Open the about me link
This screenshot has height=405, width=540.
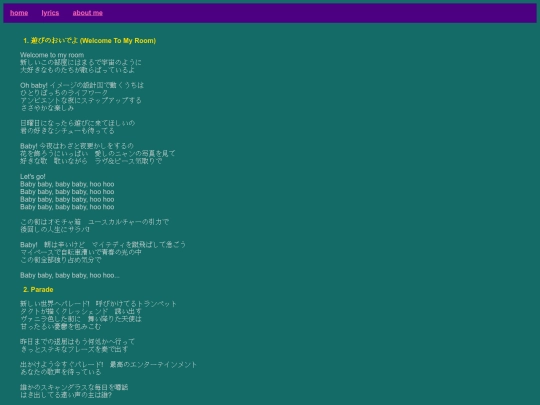point(87,13)
